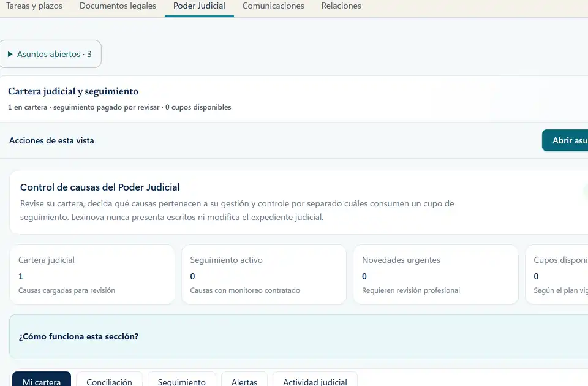
Task: Click the Cartera judicial stat card
Action: coord(92,274)
